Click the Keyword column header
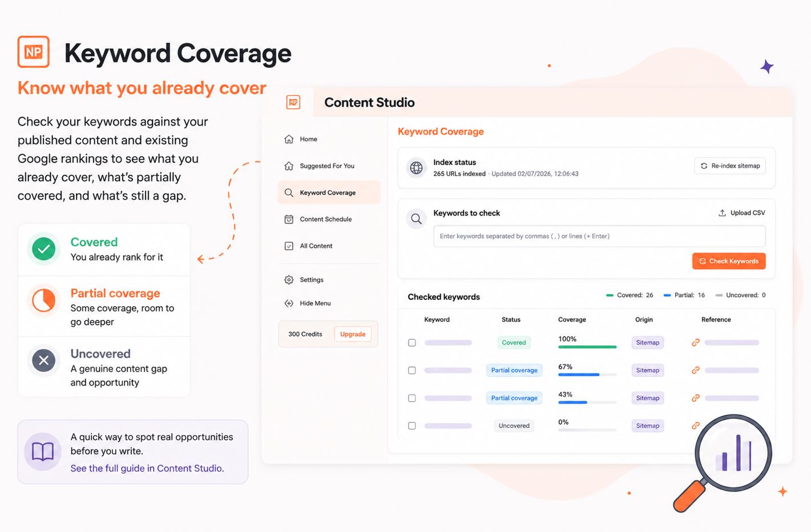This screenshot has height=532, width=811. (437, 319)
